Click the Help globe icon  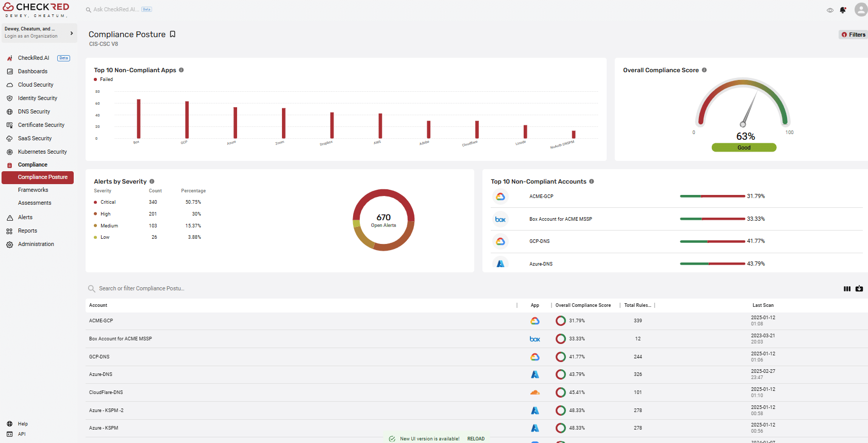click(x=9, y=424)
